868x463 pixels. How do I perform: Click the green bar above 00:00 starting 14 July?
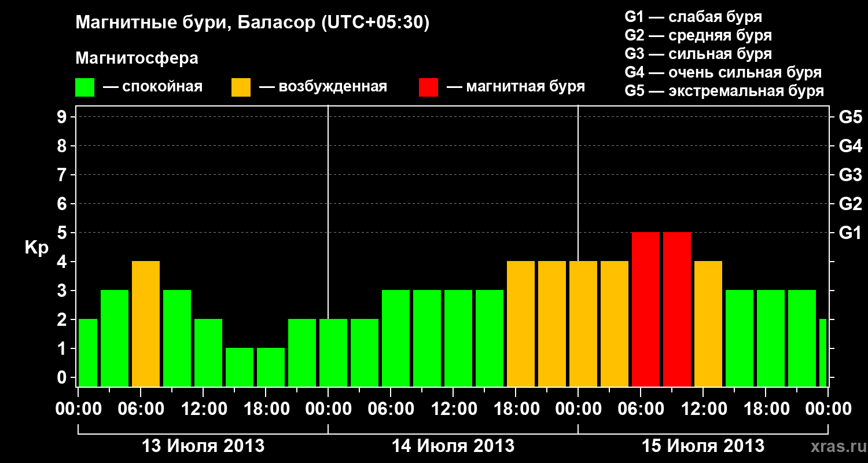click(333, 352)
